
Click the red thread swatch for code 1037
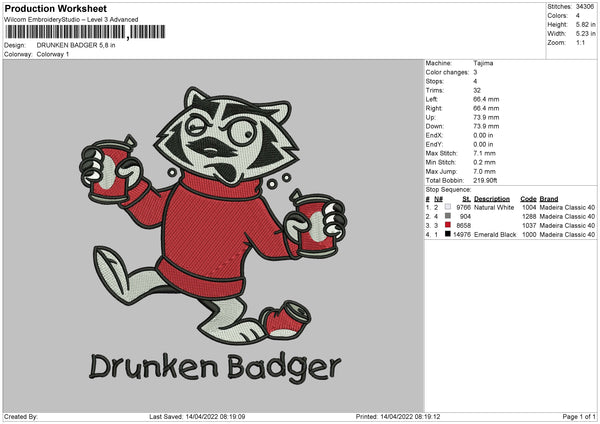tap(448, 225)
